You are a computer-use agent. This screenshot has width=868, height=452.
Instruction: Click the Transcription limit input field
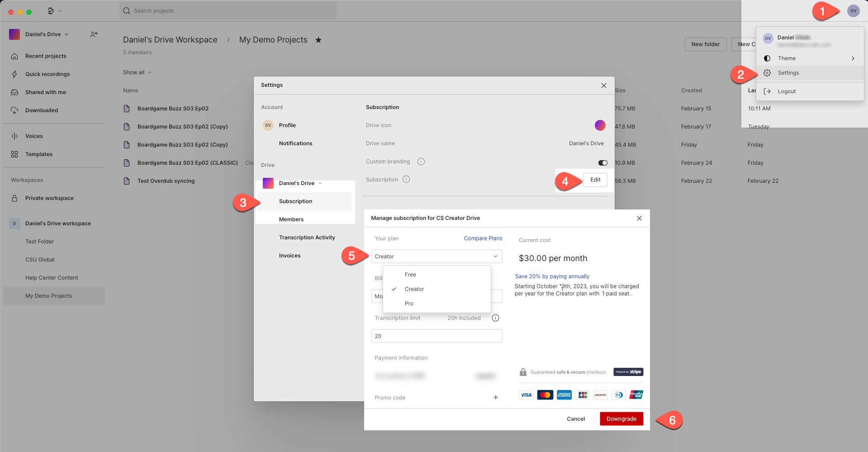[x=436, y=336]
